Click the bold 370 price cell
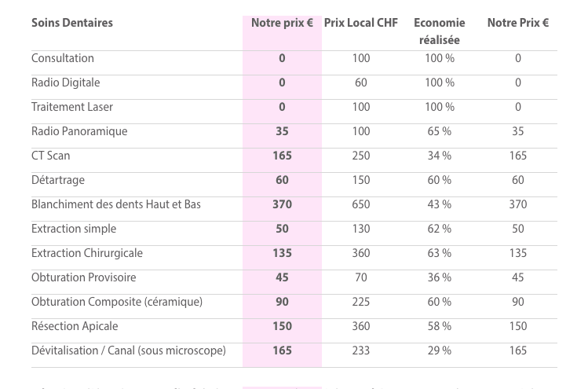Image resolution: width=588 pixels, height=389 pixels. (x=282, y=204)
